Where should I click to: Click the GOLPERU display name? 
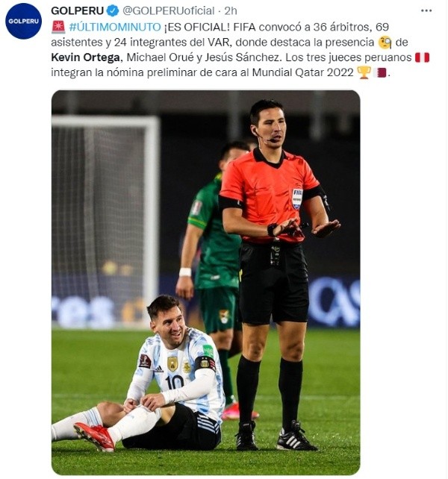tap(78, 10)
